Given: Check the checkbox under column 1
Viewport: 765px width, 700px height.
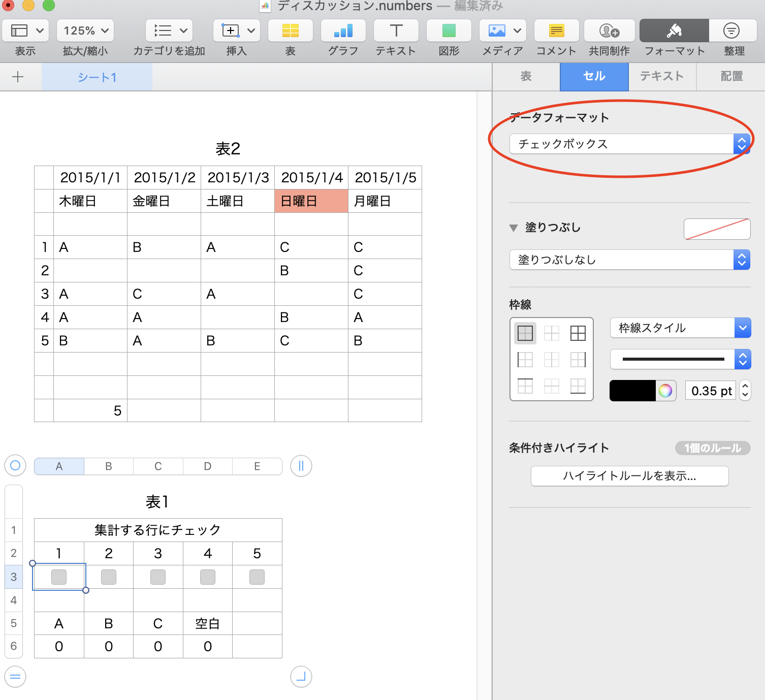Looking at the screenshot, I should click(59, 577).
